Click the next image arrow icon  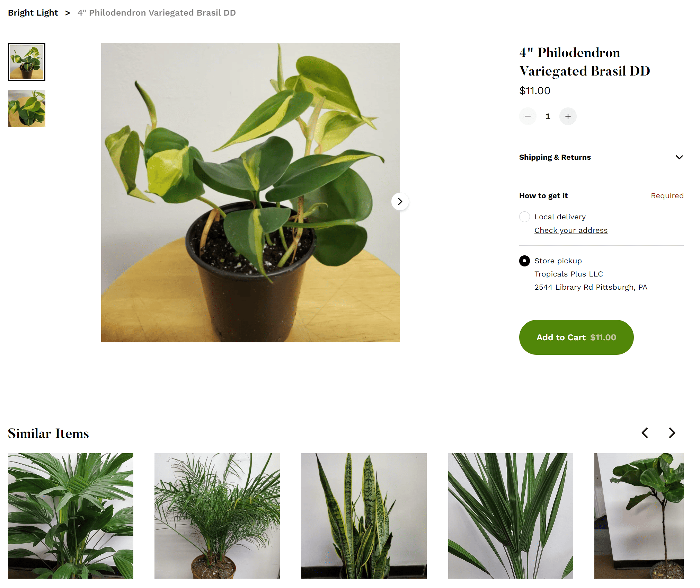tap(400, 201)
